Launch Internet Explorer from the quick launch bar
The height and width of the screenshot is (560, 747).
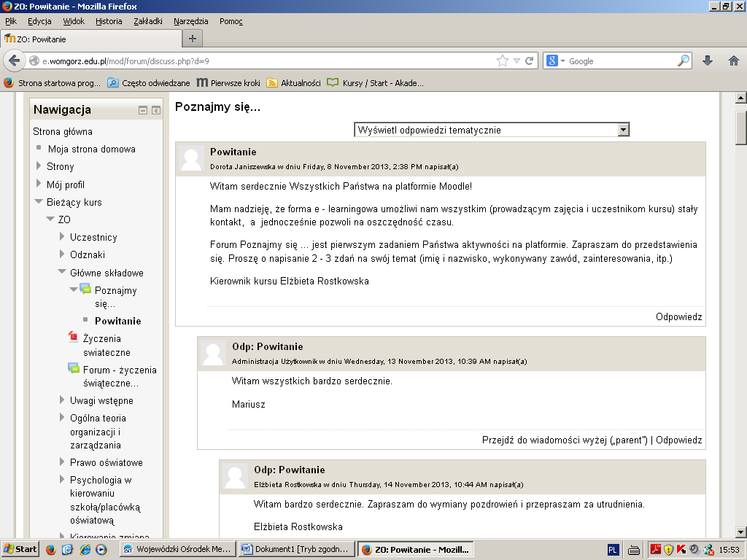pos(85,550)
